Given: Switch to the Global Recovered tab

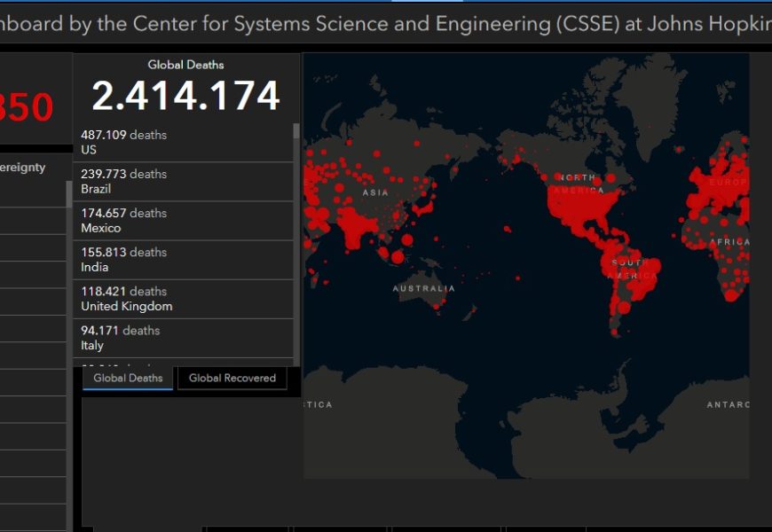Looking at the screenshot, I should (x=232, y=379).
